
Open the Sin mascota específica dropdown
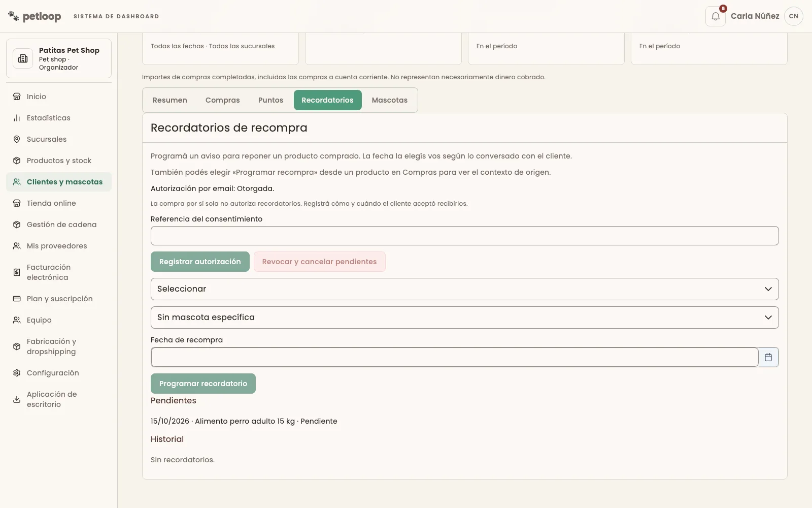coord(465,317)
